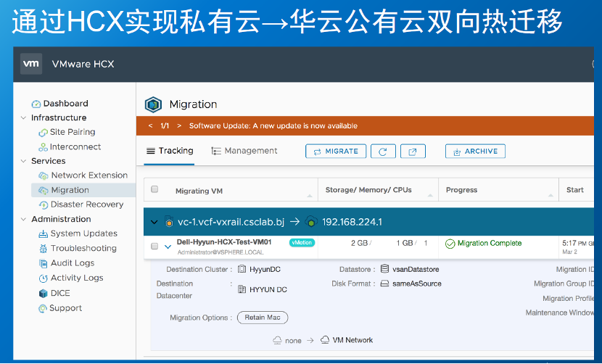Click the Migration page header icon
Screen dimensions: 602x364
(153, 104)
